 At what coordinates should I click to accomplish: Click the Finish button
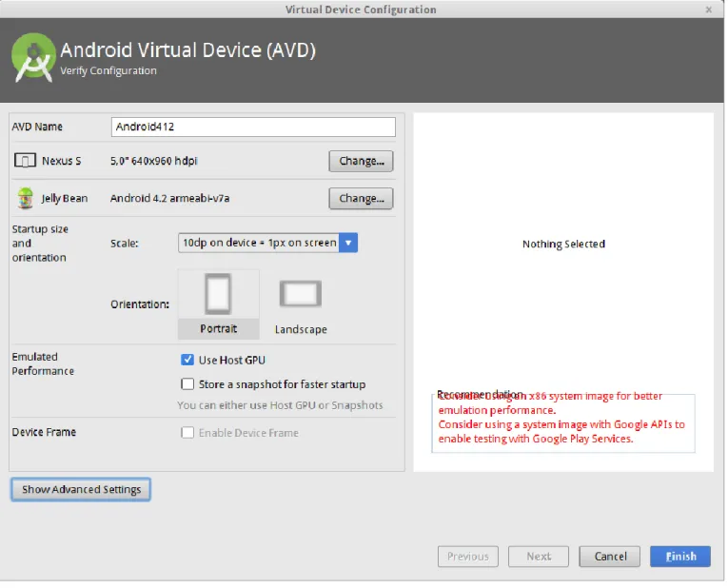(x=680, y=557)
